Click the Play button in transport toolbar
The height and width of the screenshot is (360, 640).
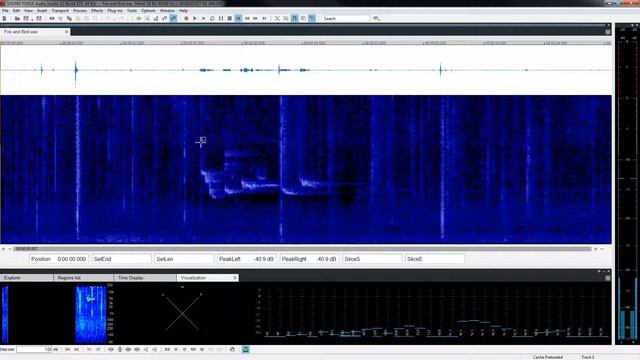[195, 18]
